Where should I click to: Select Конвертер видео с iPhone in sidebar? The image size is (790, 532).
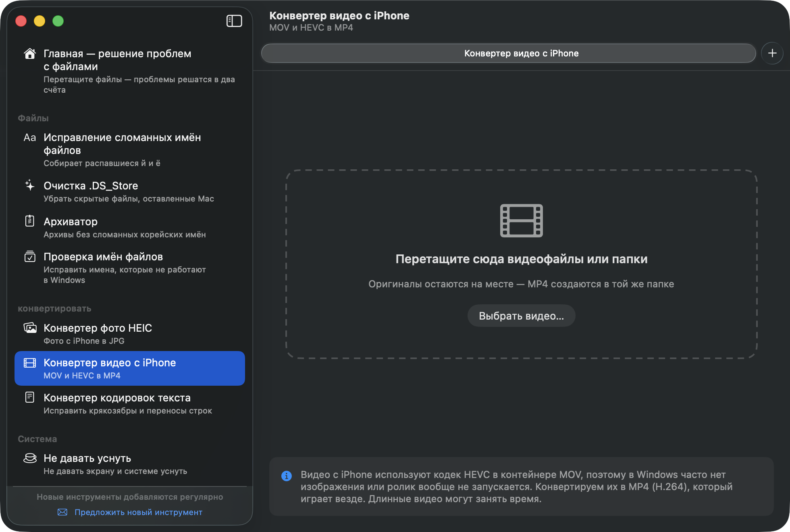click(130, 368)
